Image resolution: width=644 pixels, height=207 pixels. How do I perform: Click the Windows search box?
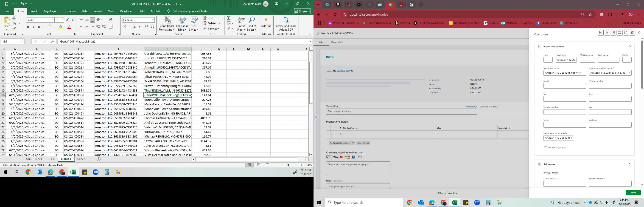tap(364, 202)
